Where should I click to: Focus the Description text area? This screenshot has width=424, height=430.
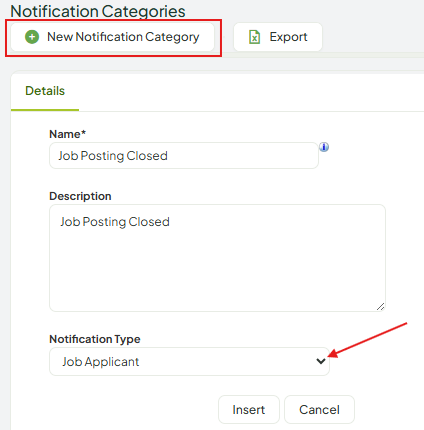217,258
